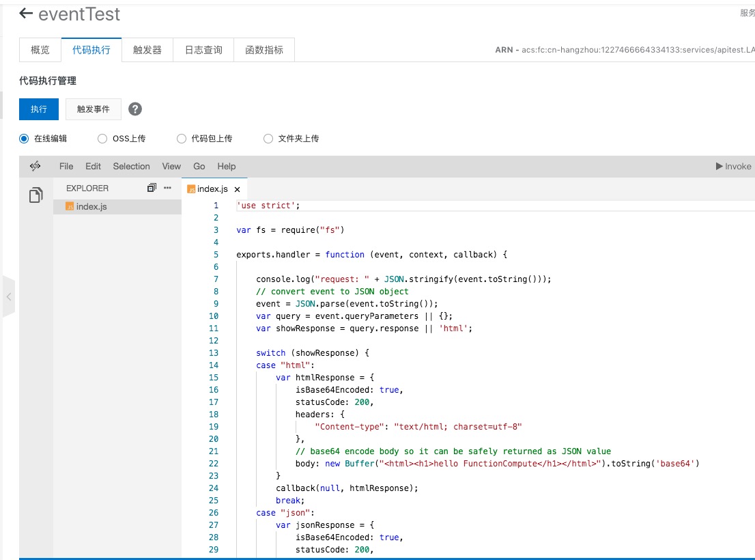Click line number 5 in the gutter
This screenshot has height=560, width=755.
pyautogui.click(x=216, y=255)
